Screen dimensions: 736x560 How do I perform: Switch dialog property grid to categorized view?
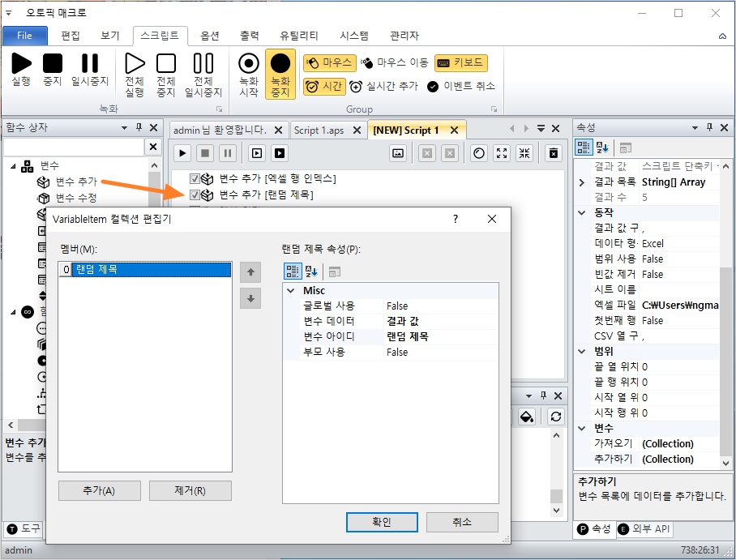tap(293, 271)
